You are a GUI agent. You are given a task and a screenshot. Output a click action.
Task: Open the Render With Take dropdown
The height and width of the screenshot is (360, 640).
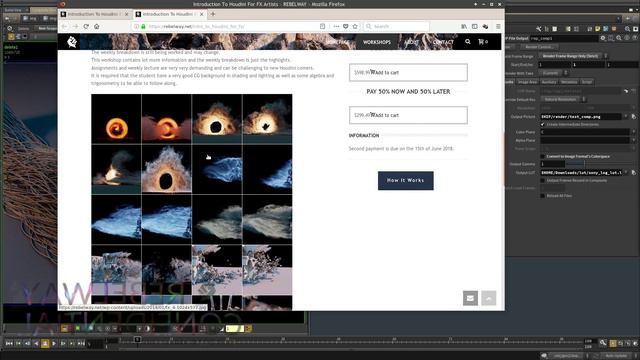(x=553, y=73)
